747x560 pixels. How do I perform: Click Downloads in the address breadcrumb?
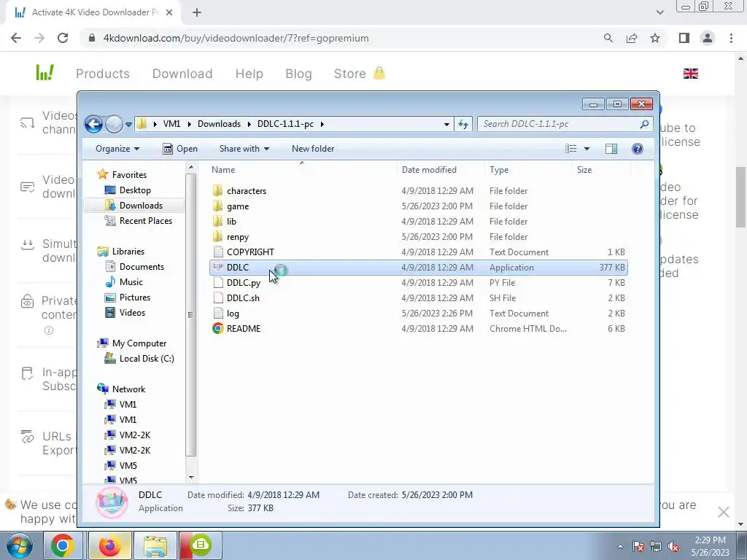tap(219, 124)
